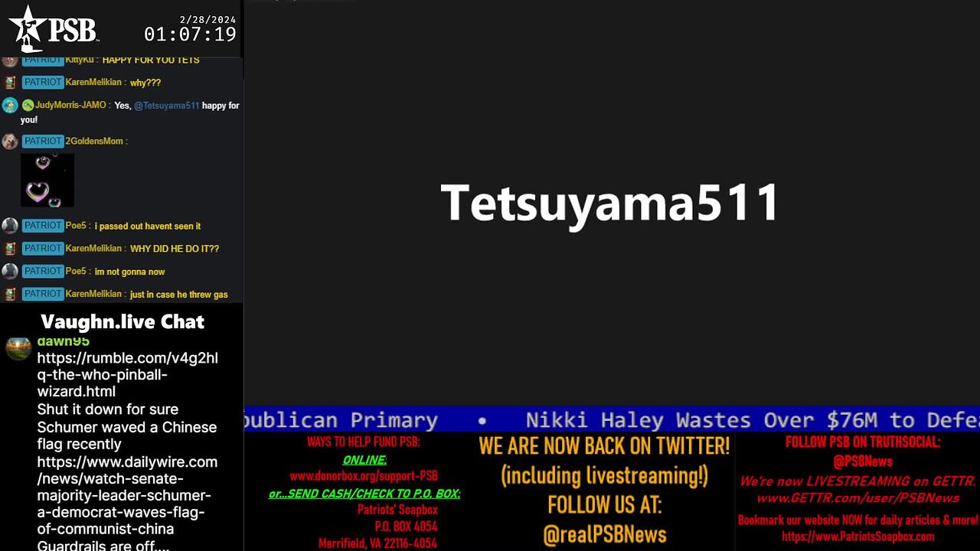Click 'WAYS TO HELP FUND PSB:' heading
Viewport: 980px width, 551px height.
pyautogui.click(x=363, y=442)
